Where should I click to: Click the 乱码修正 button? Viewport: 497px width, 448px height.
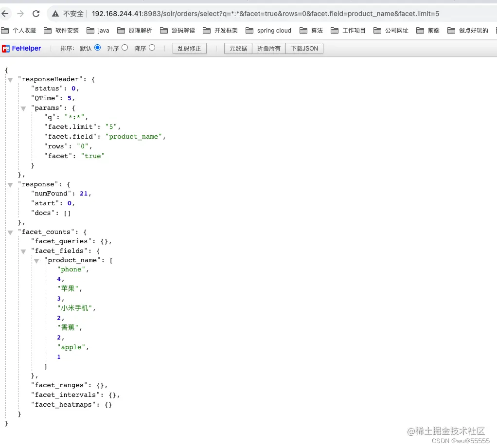(190, 49)
